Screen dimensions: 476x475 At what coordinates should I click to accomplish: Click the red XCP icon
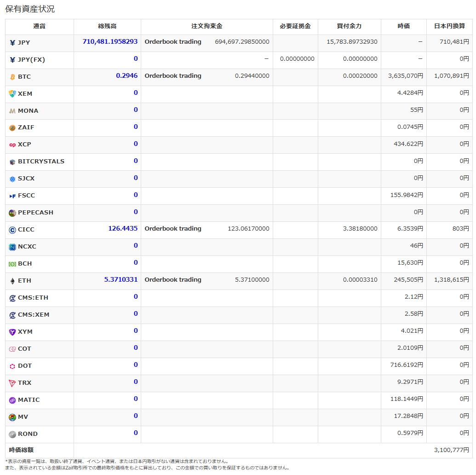point(12,145)
